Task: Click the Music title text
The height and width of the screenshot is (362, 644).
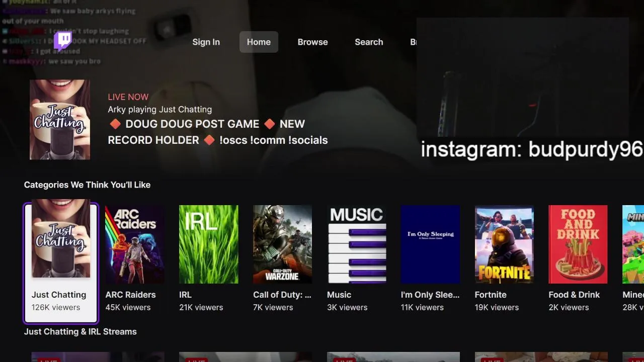Action: point(339,295)
